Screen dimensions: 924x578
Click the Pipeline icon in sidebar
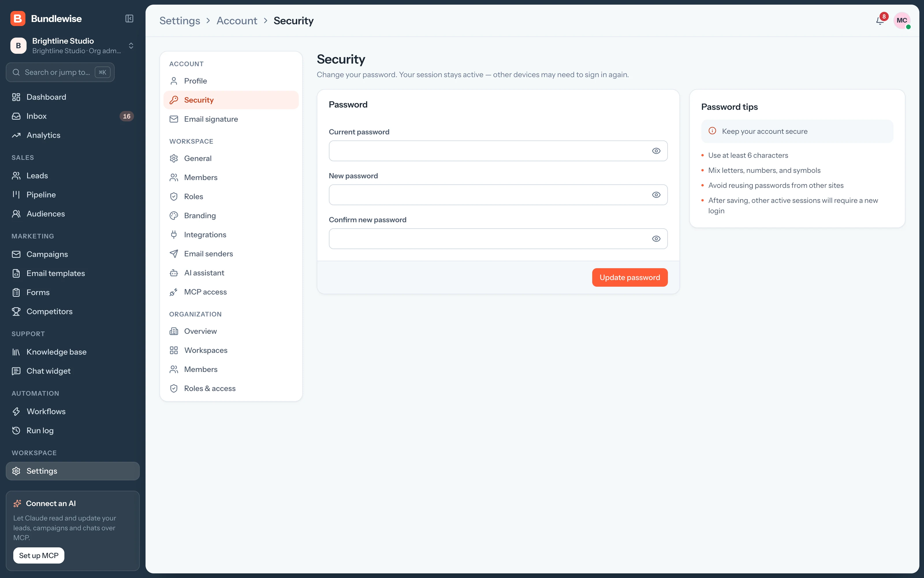16,194
